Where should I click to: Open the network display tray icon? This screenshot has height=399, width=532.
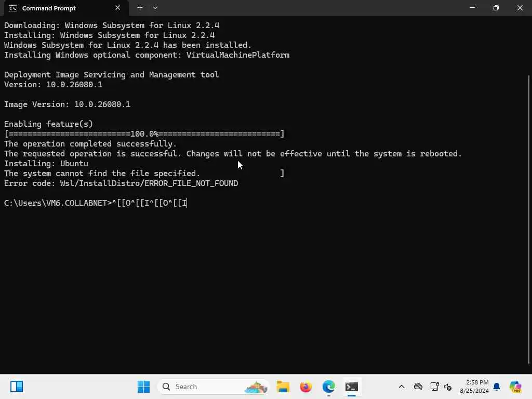(434, 387)
